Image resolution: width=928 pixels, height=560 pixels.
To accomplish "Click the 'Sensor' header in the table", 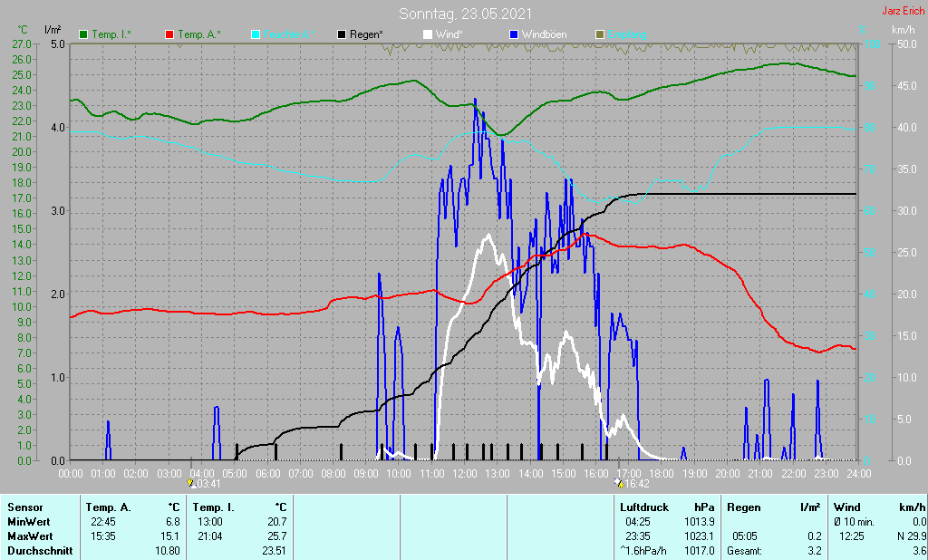I will click(24, 507).
